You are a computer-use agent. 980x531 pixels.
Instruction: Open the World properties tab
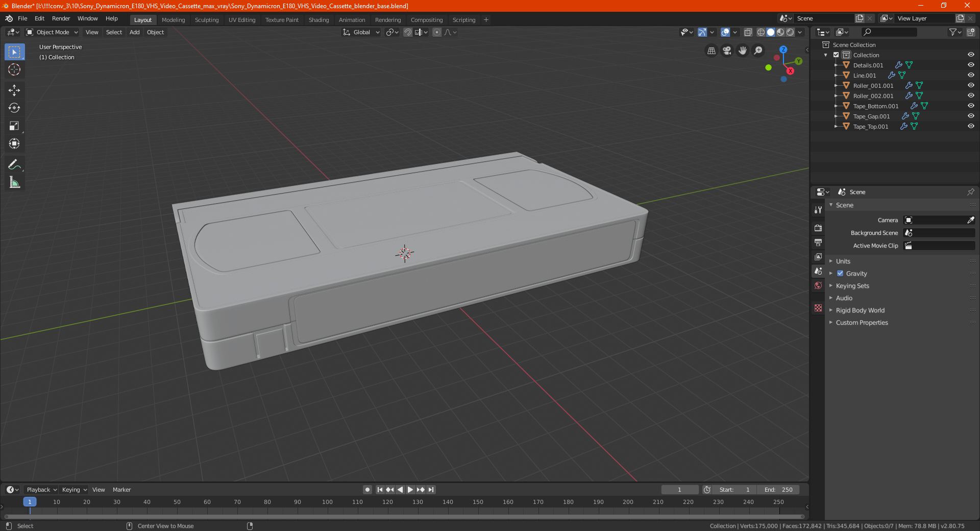click(818, 285)
